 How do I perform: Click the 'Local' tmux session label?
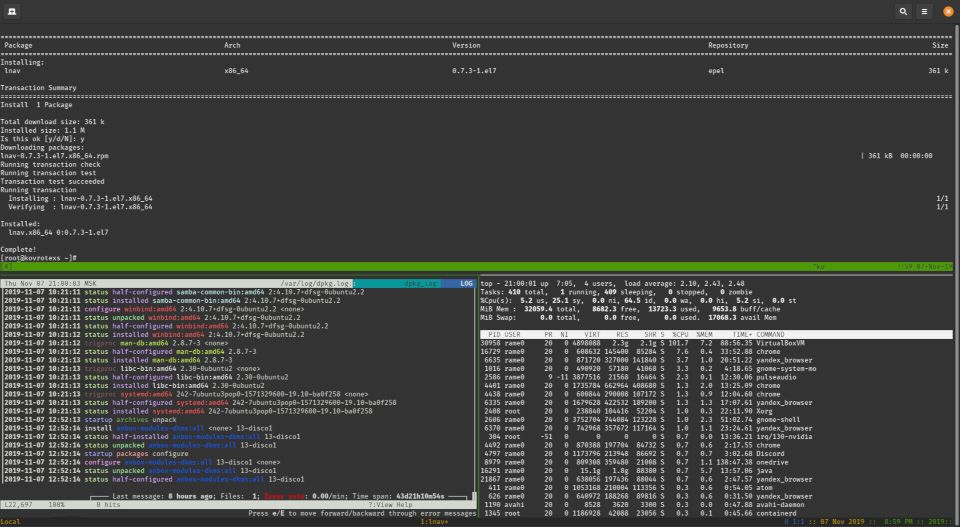tap(10, 522)
